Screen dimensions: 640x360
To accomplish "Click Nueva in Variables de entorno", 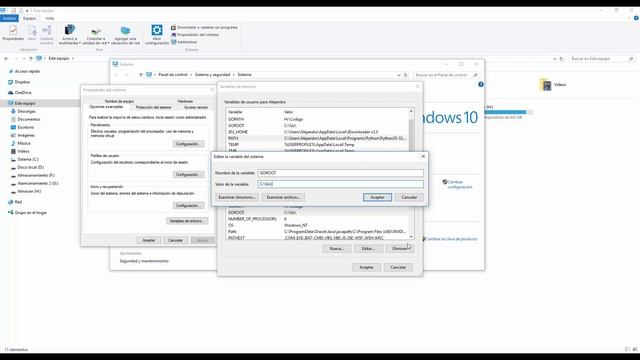I will pos(337,249).
